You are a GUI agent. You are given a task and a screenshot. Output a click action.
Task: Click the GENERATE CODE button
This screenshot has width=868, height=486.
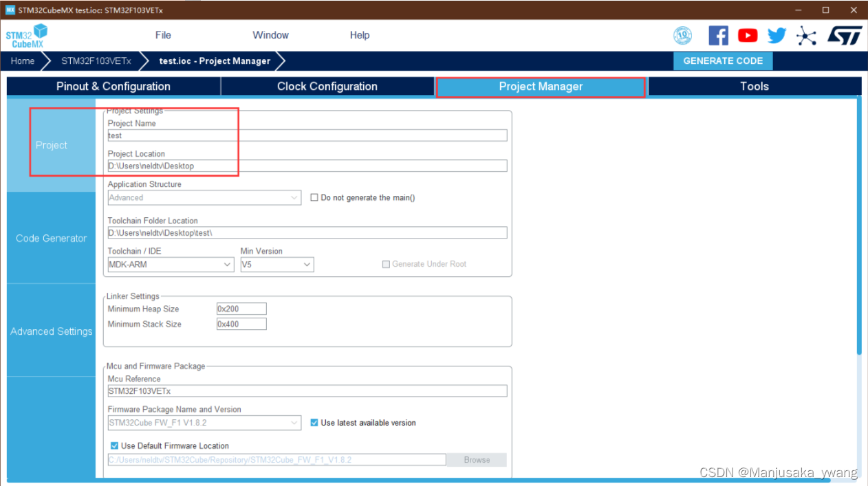723,60
